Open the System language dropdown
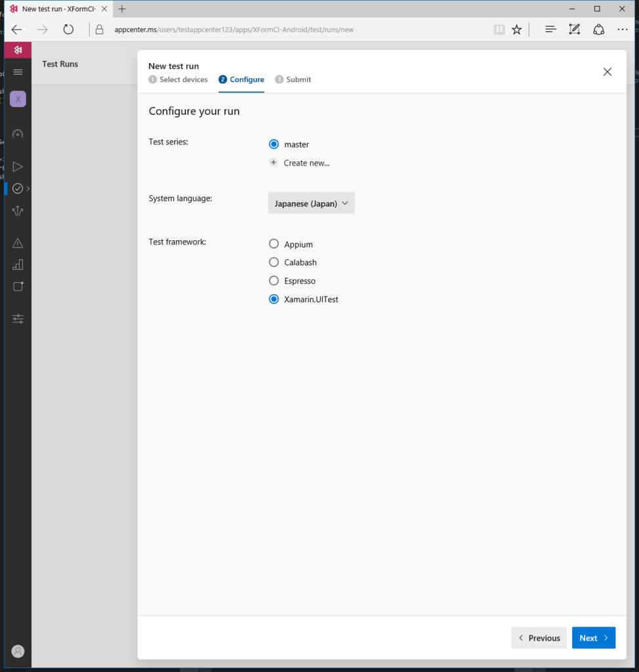 tap(312, 203)
